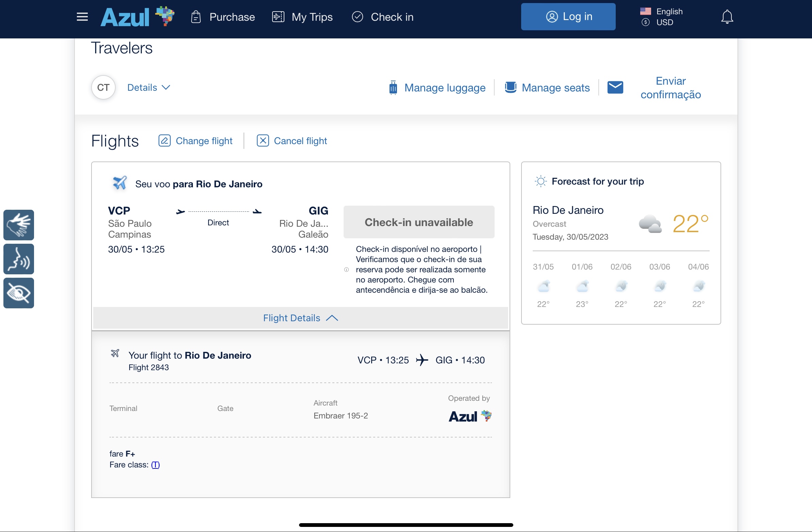812x532 pixels.
Task: Click Embraer 195-2 aircraft text
Action: [341, 415]
